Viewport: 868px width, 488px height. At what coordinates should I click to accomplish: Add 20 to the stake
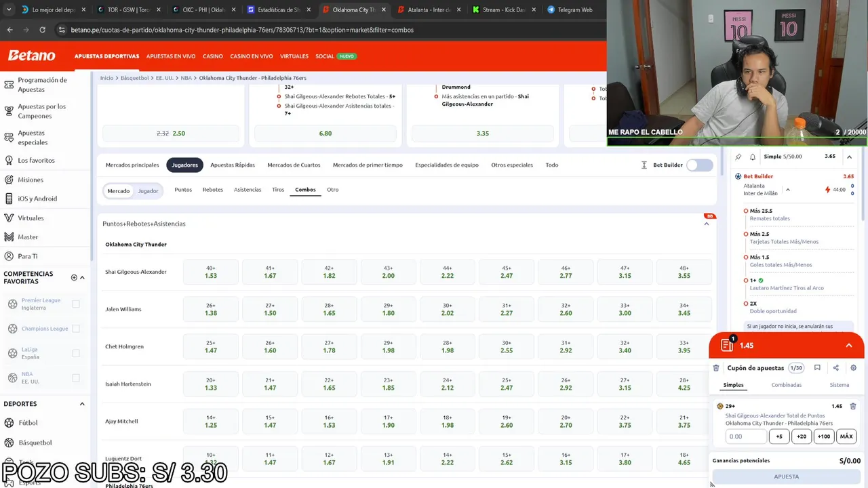[802, 436]
